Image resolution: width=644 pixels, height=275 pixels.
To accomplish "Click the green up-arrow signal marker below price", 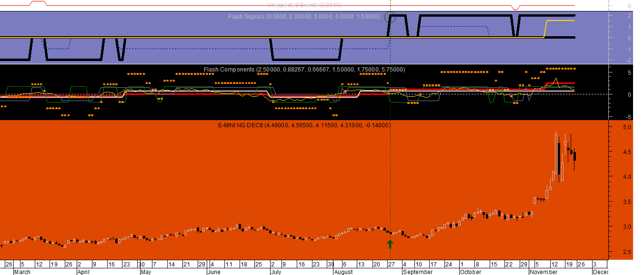I will [x=390, y=244].
